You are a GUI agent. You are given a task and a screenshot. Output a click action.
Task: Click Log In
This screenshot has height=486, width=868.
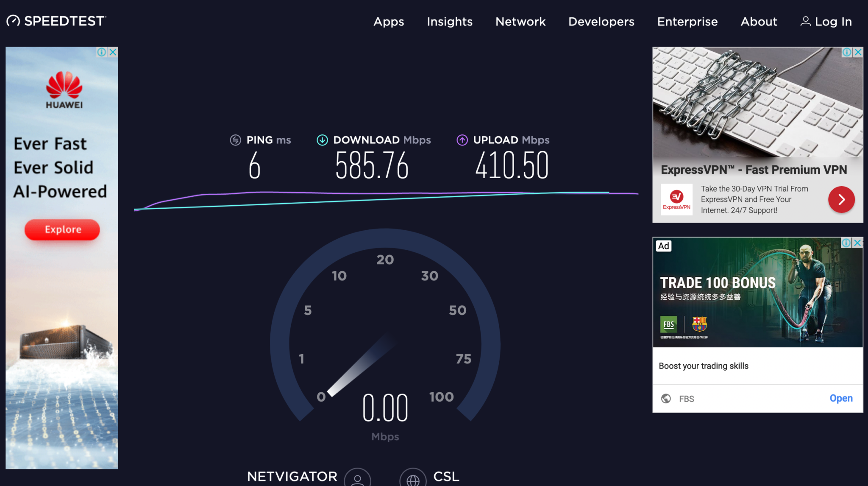pyautogui.click(x=833, y=21)
